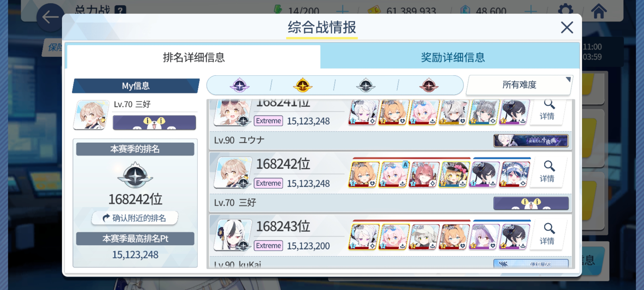Viewport: 644px width, 290px height.
Task: Select the bronze tier emblem filter
Action: point(429,85)
